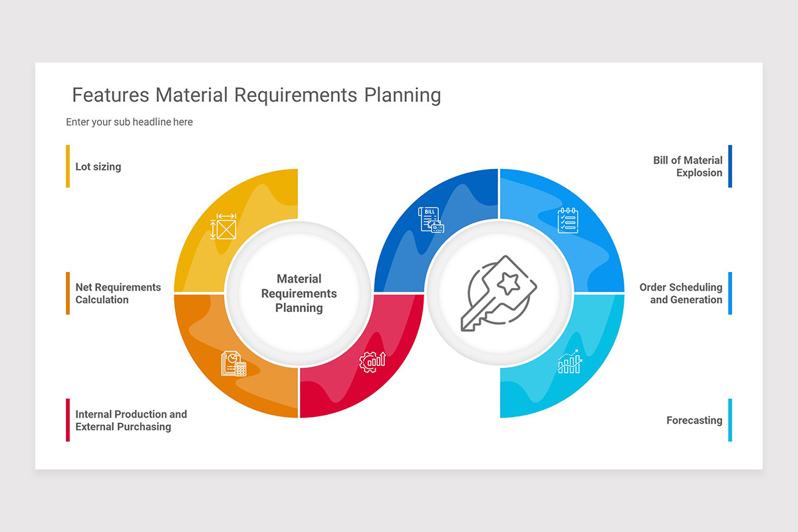
Task: Click the lot sizing box icon on the yellow segment
Action: point(225,227)
